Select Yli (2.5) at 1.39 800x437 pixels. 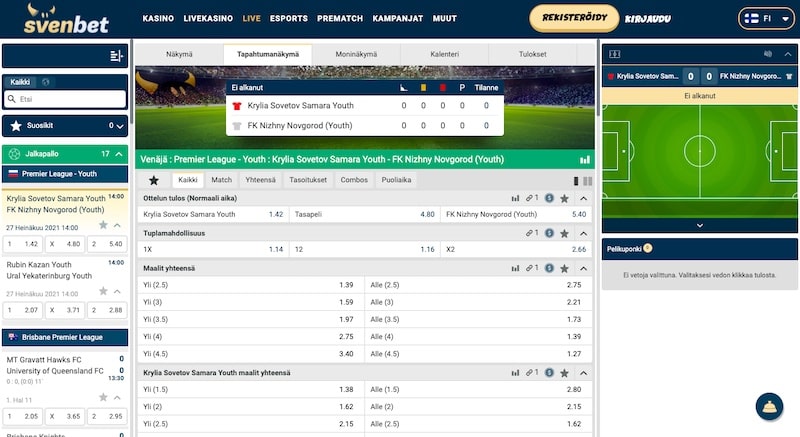tap(251, 285)
